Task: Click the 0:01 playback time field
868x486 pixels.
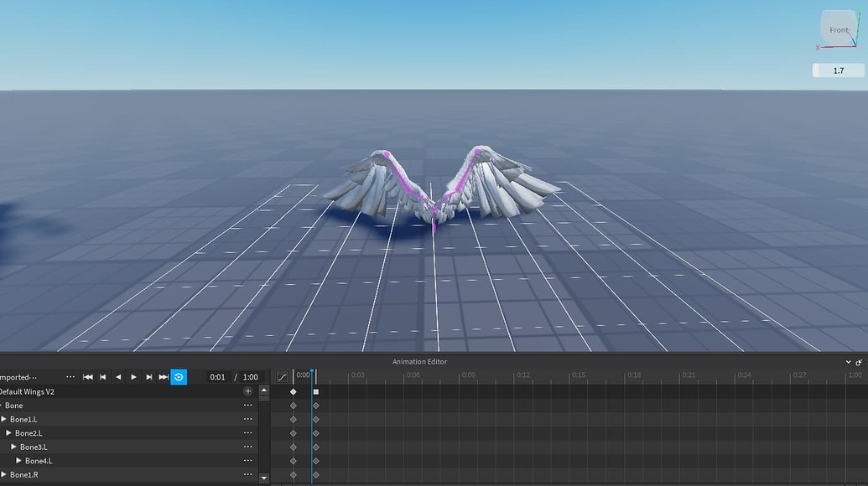Action: [219, 377]
